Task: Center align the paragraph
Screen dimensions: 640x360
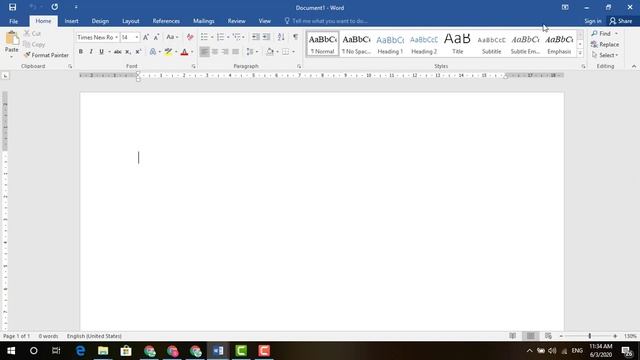Action: 215,52
